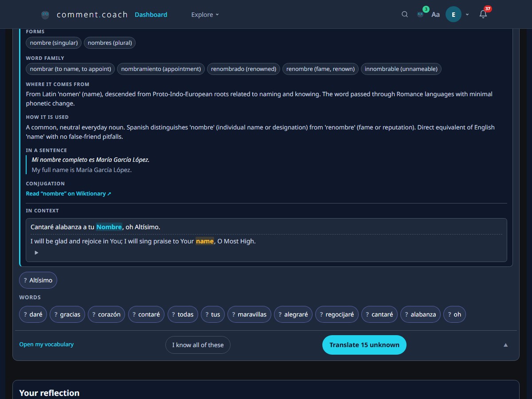Select the word chip "tus"
Screen dimensions: 532x399
pyautogui.click(x=213, y=314)
